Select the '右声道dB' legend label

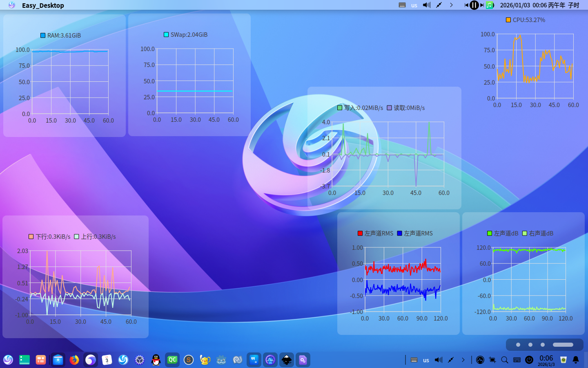[x=541, y=233]
